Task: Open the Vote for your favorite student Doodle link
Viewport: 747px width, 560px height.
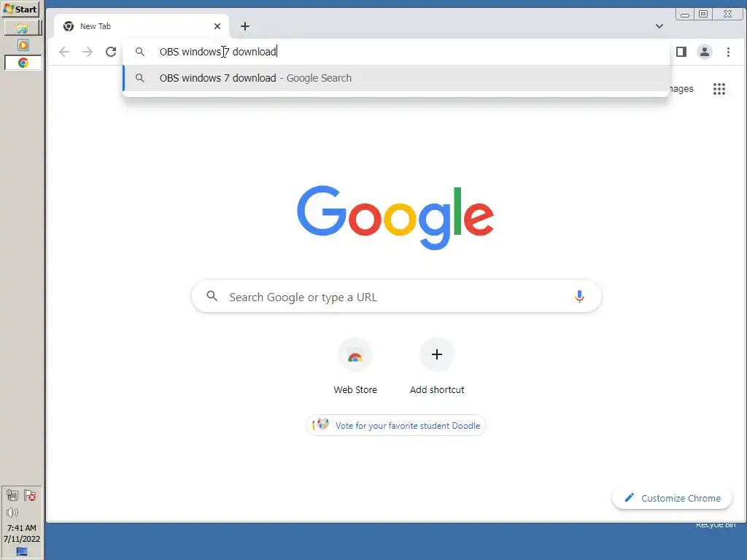Action: pos(396,425)
